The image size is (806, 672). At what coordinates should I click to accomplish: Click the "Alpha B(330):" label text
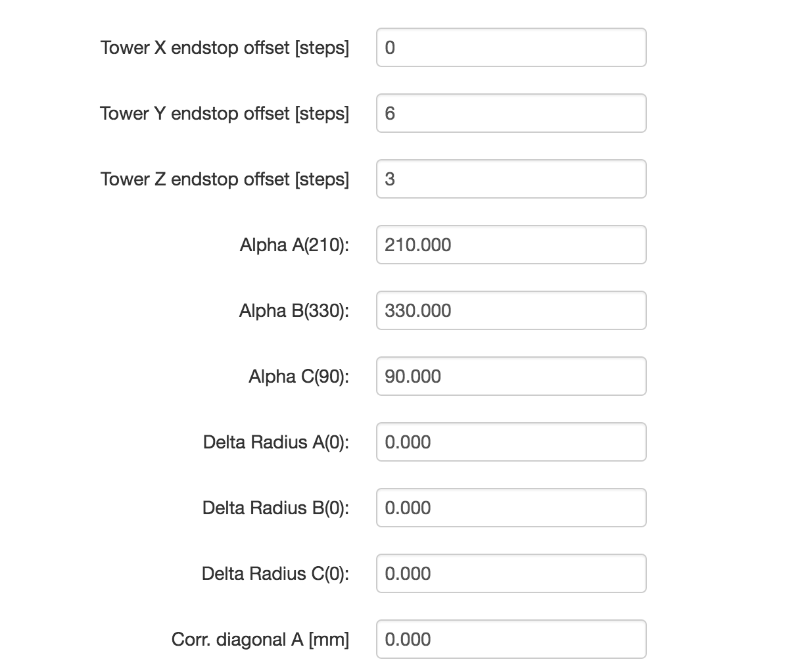pos(294,310)
